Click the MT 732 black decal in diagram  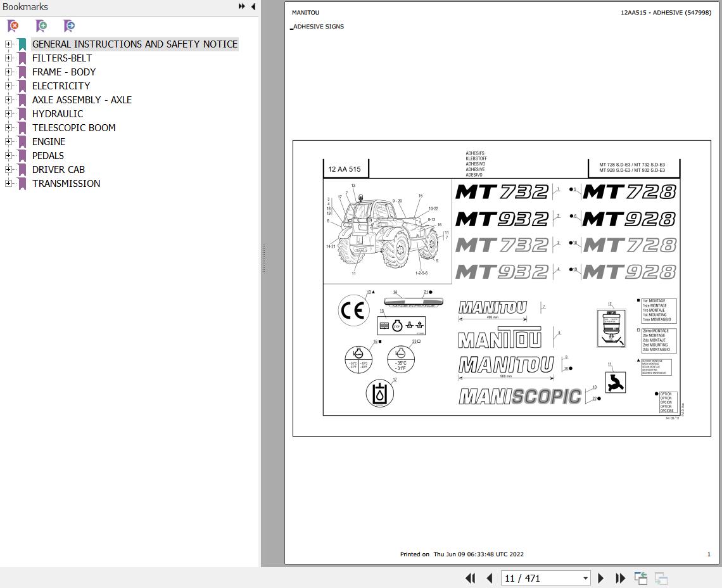coord(502,192)
